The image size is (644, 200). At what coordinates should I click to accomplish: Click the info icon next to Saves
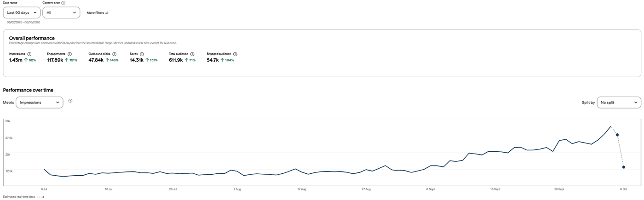point(142,54)
